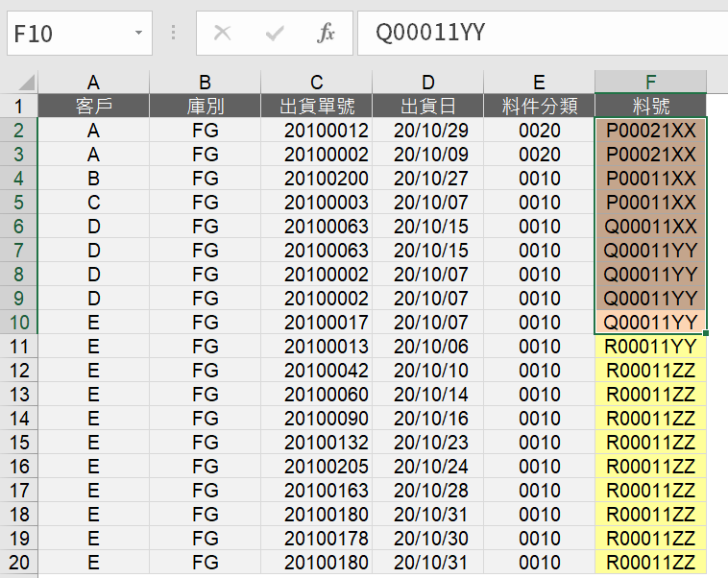Click the fill handle of the selected range
This screenshot has width=728, height=578.
(x=706, y=333)
